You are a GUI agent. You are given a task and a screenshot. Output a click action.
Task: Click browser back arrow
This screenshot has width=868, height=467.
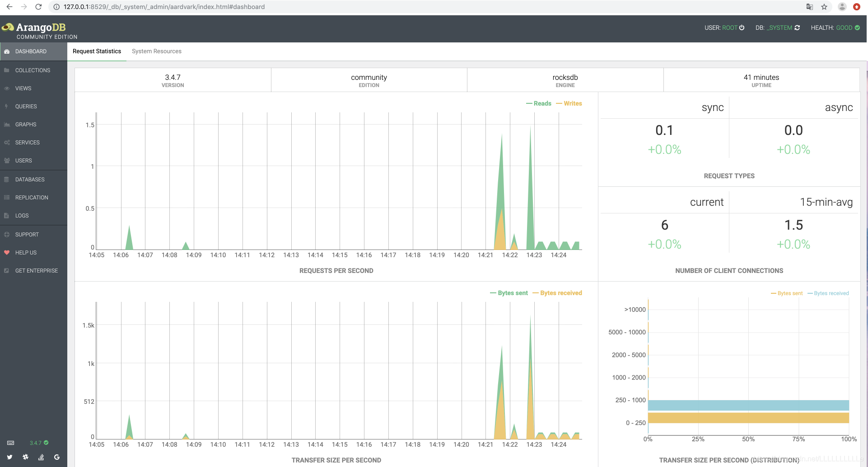point(9,7)
